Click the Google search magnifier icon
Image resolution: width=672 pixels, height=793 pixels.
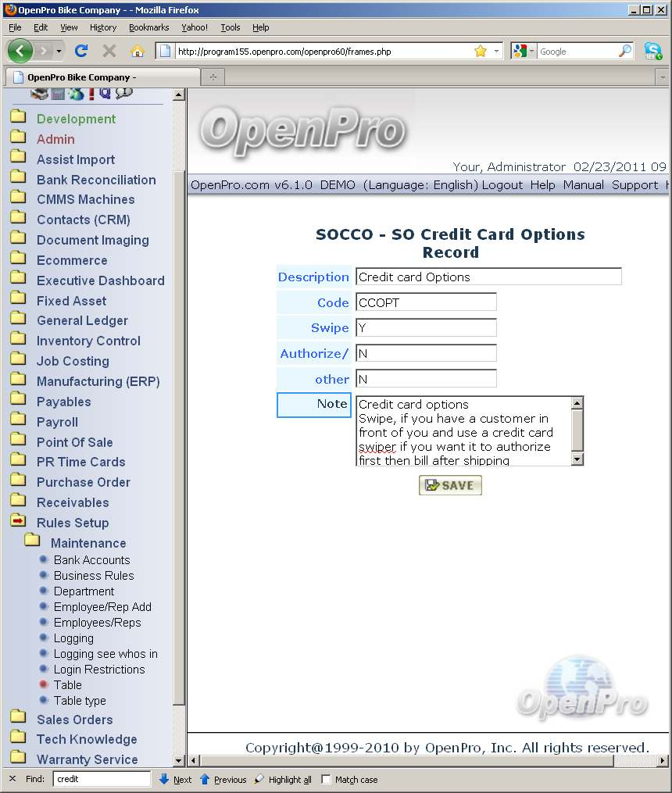coord(624,52)
